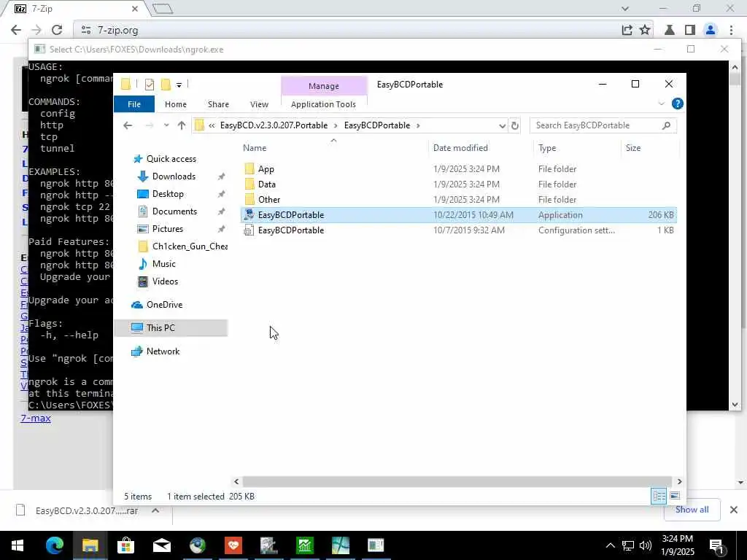Click Explorer scrollbar right arrow
This screenshot has height=560, width=747.
click(679, 482)
